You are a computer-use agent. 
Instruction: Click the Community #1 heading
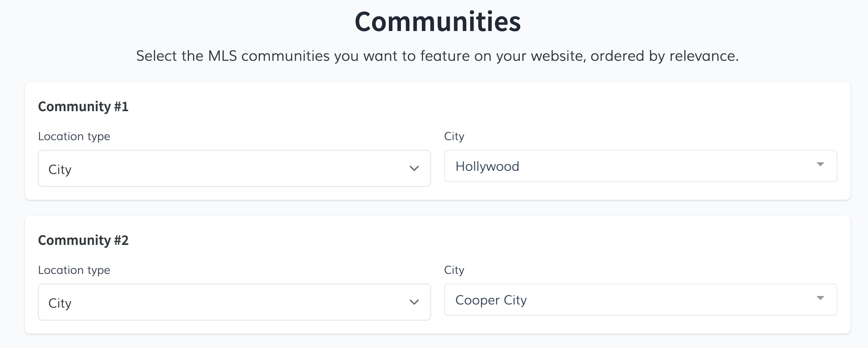[83, 106]
